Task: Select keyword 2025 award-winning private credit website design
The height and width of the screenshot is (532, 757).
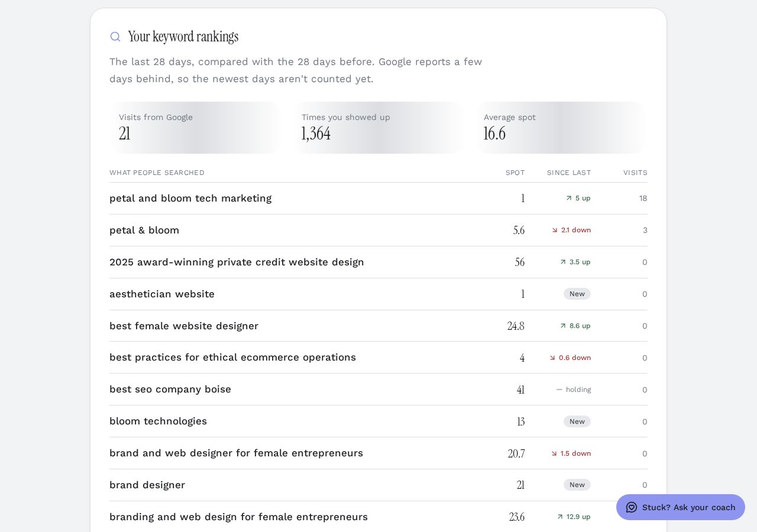Action: point(237,262)
